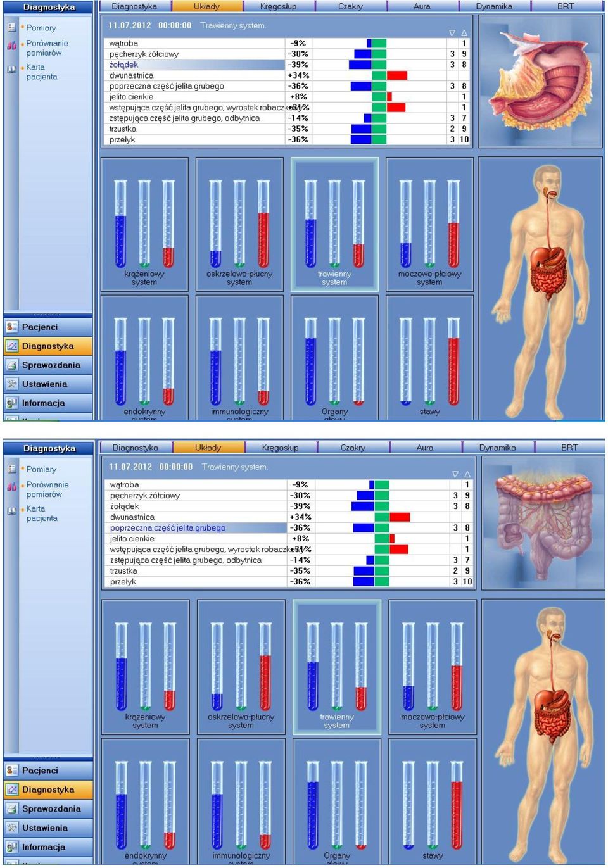
Task: Select immunologiczny system panel in upper window
Action: pyautogui.click(x=239, y=358)
